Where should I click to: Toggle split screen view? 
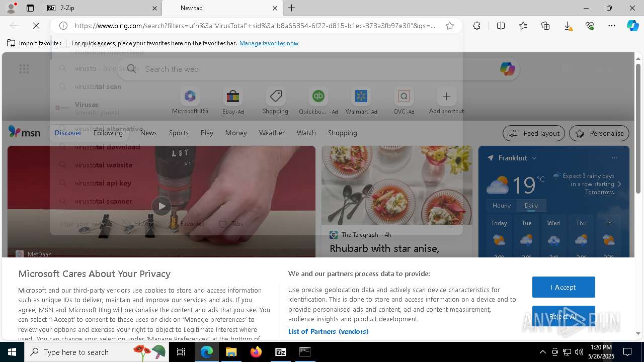point(501,26)
